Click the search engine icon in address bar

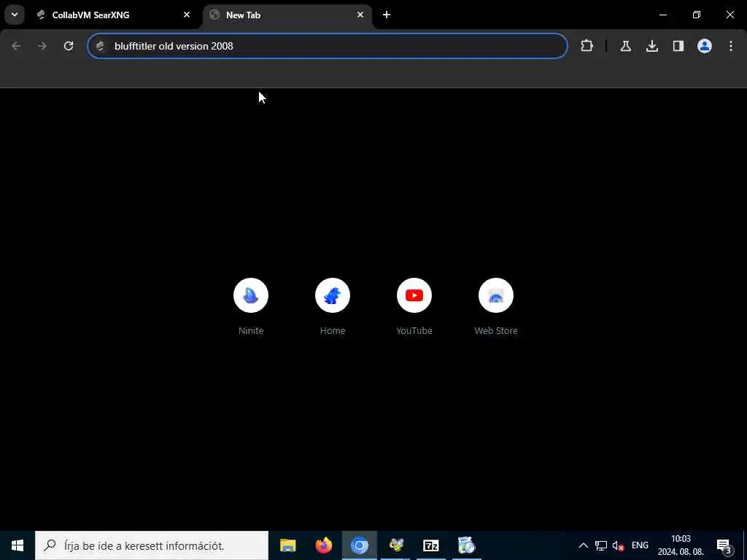[x=101, y=46]
